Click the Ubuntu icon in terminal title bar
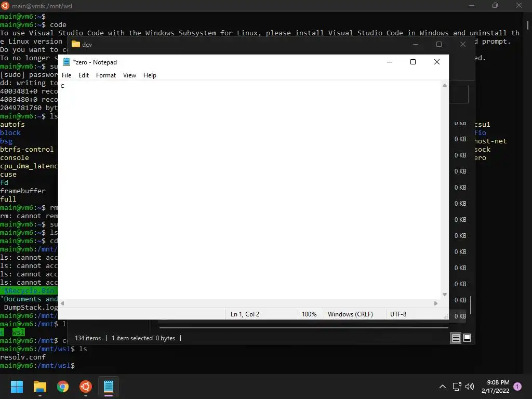 click(x=5, y=5)
